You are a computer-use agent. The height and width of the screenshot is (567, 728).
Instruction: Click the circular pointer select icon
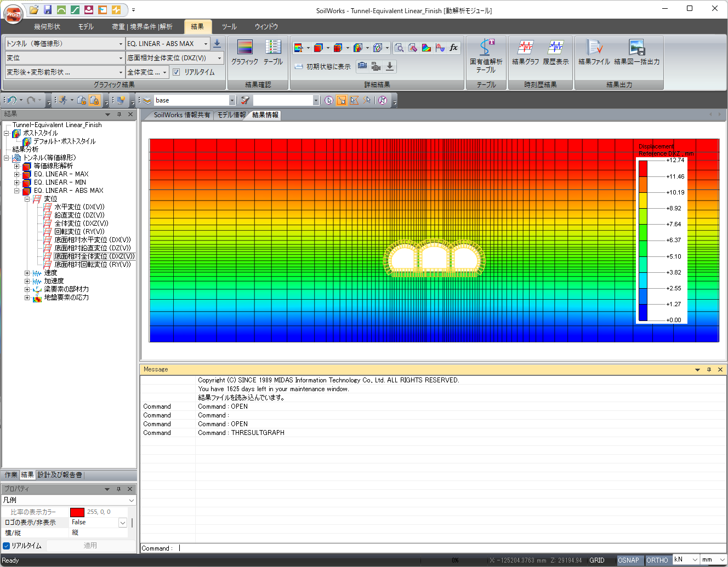(328, 100)
